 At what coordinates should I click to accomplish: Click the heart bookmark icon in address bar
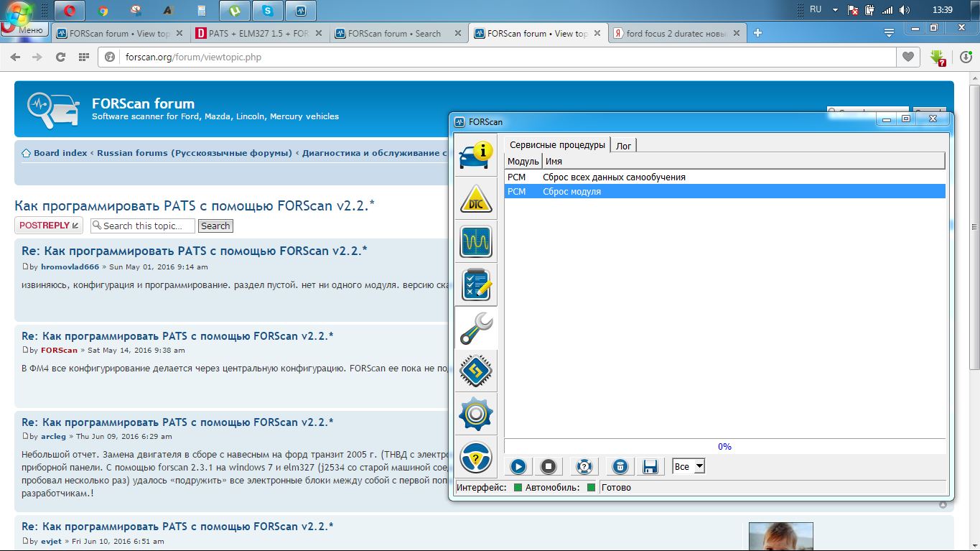coord(908,57)
